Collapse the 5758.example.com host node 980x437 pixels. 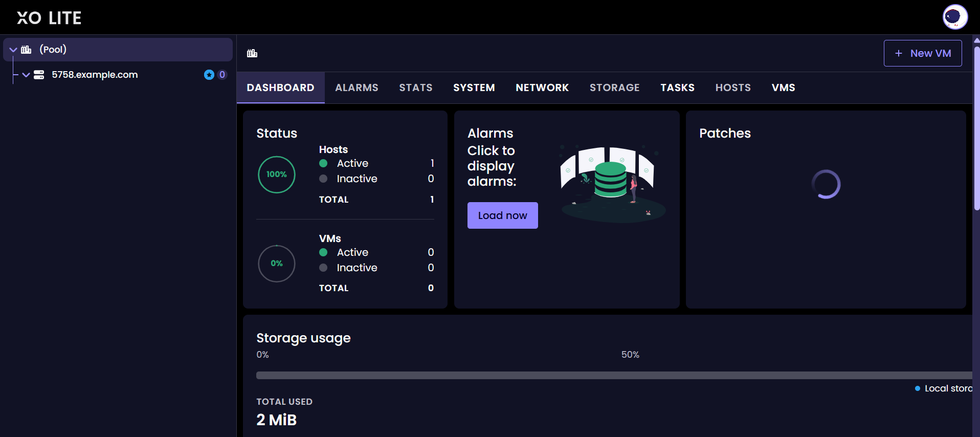point(26,75)
